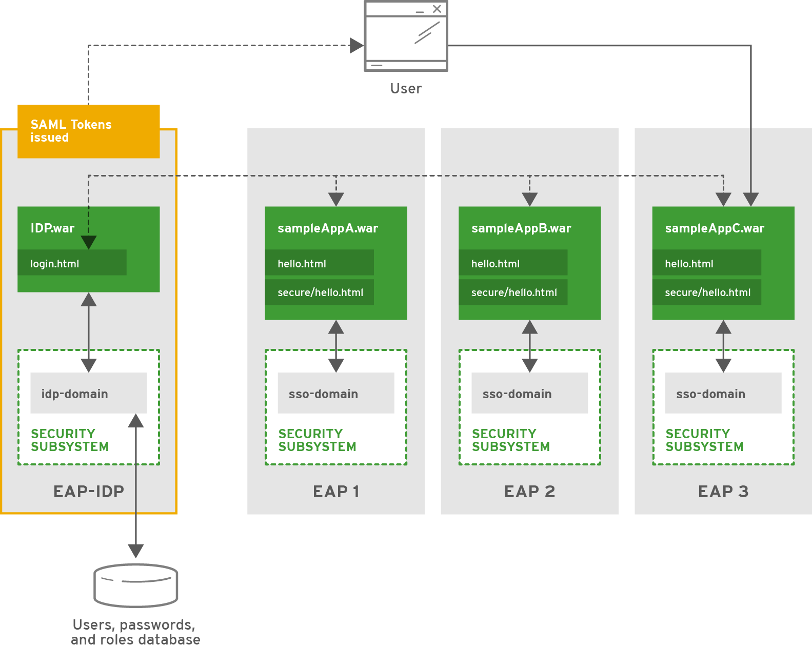Click the idp-domain box
This screenshot has height=645, width=812.
(88, 394)
